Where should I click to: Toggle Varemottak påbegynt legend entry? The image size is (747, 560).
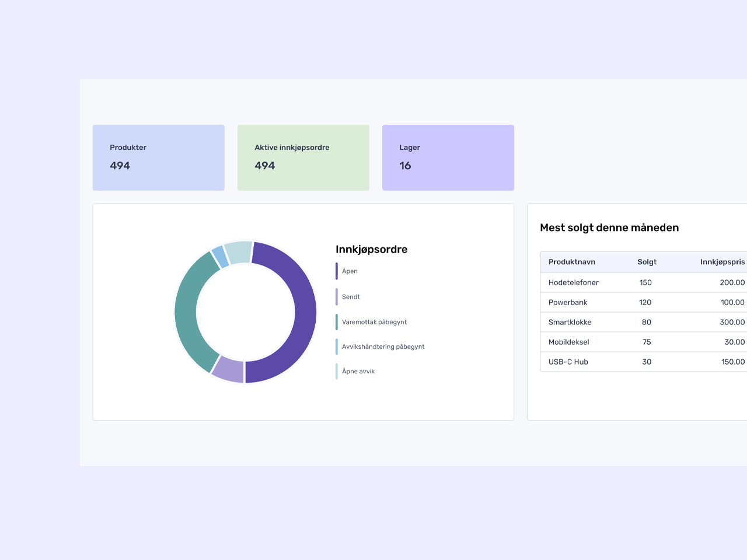click(x=374, y=322)
